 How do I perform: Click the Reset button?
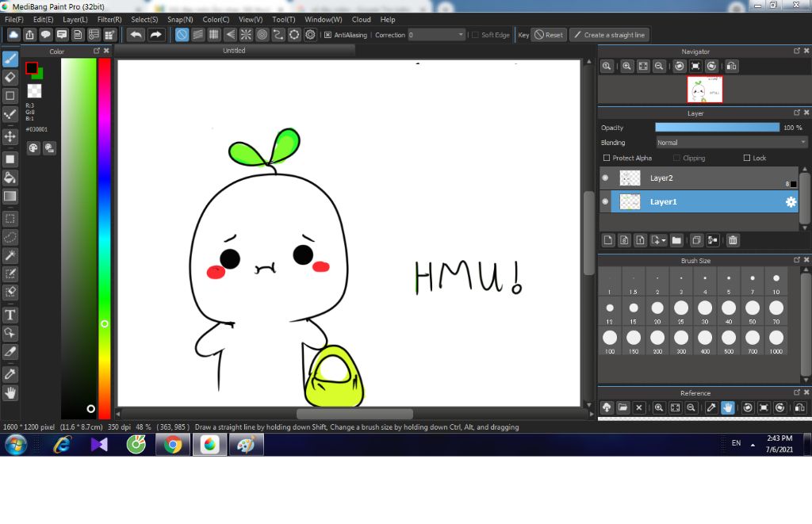coord(549,35)
